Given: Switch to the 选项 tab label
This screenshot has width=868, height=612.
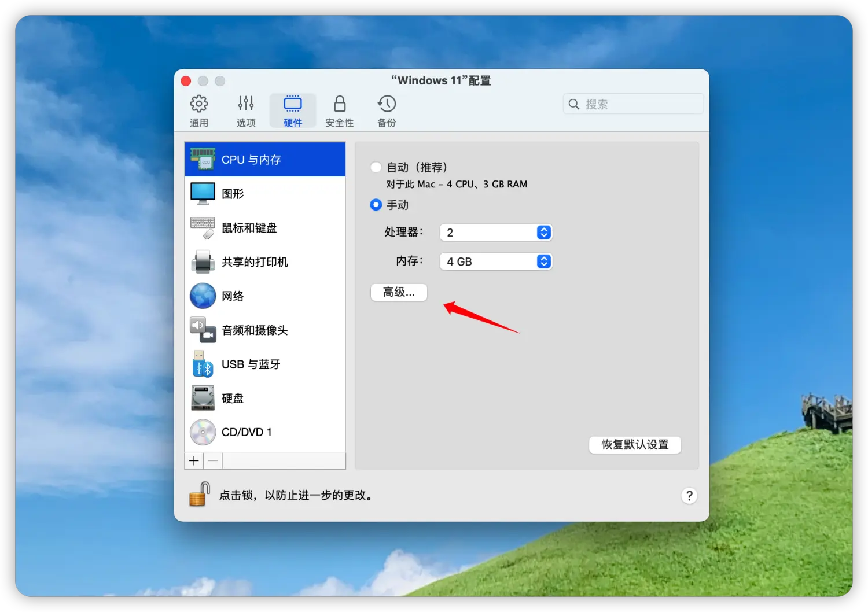Looking at the screenshot, I should [246, 123].
